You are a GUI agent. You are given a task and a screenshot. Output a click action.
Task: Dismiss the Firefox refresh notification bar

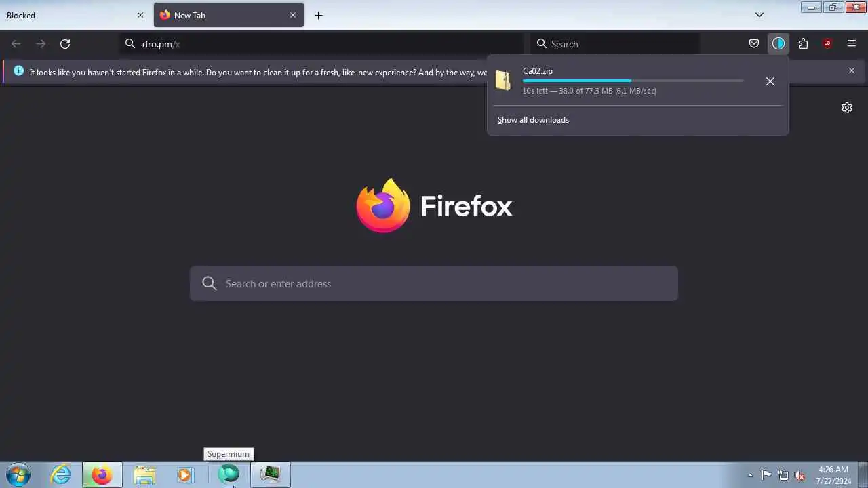[x=852, y=70]
